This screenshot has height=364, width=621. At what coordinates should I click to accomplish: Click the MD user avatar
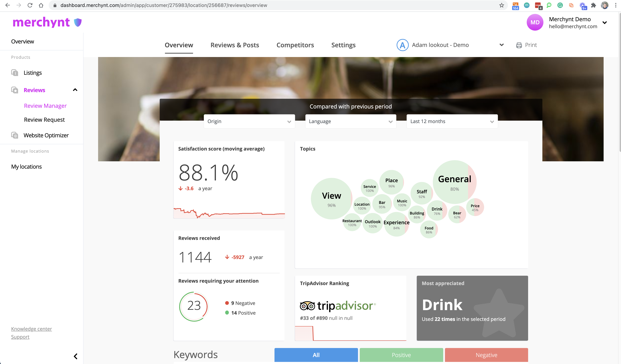(x=535, y=22)
